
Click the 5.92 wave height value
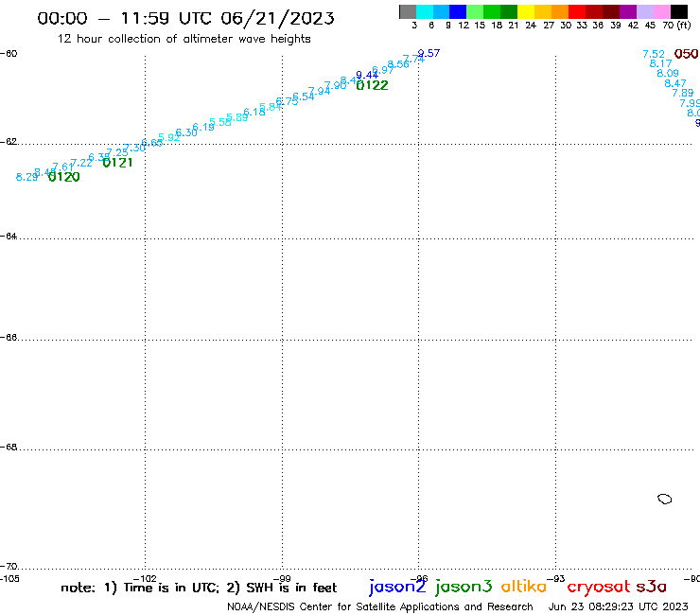[169, 137]
